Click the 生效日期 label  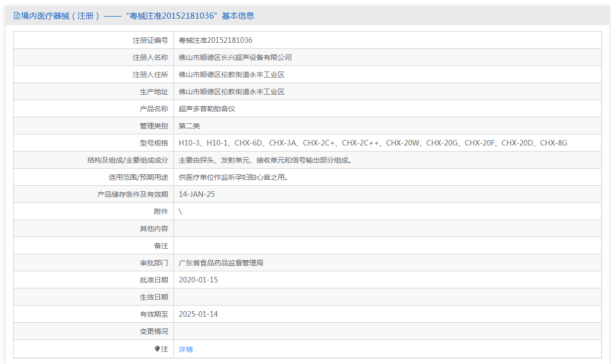click(x=154, y=297)
